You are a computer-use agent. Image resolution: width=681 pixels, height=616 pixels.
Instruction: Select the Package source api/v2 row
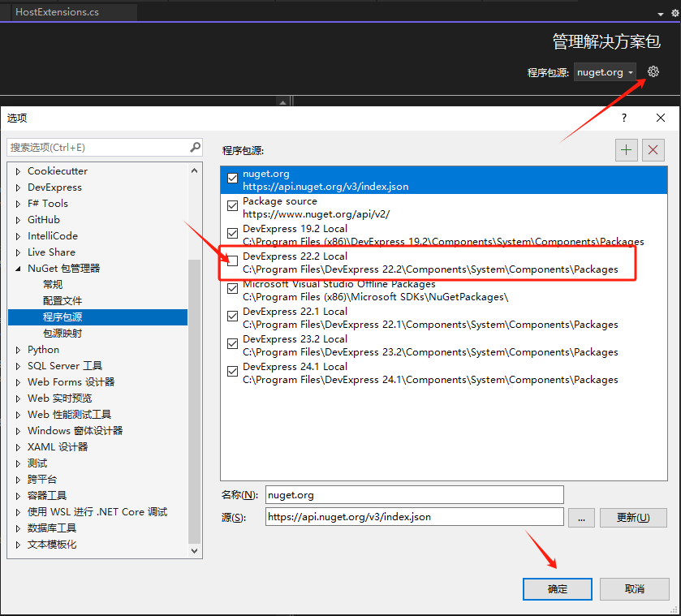443,208
